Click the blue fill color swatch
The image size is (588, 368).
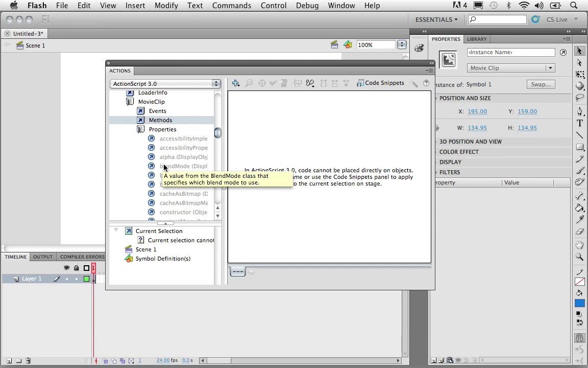pyautogui.click(x=579, y=304)
